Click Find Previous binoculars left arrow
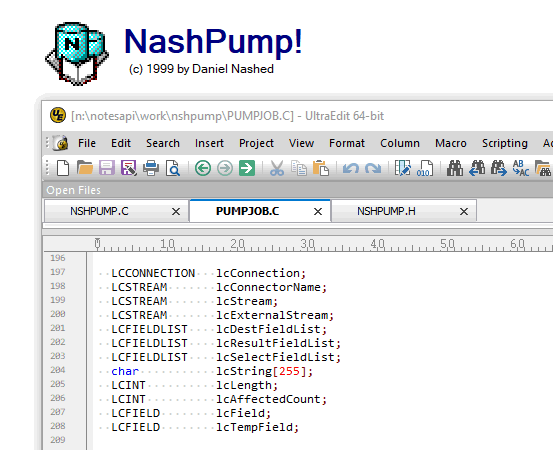 pos(477,168)
